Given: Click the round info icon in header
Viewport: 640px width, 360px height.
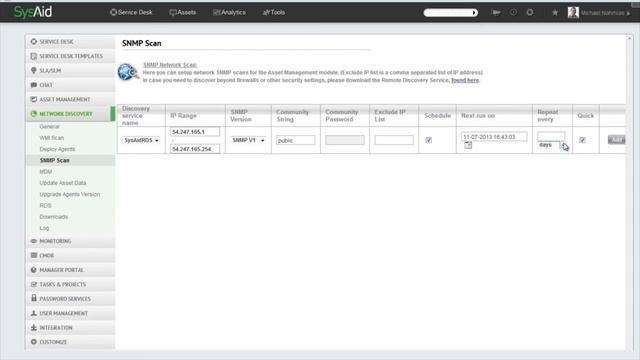Looking at the screenshot, I should pyautogui.click(x=513, y=13).
